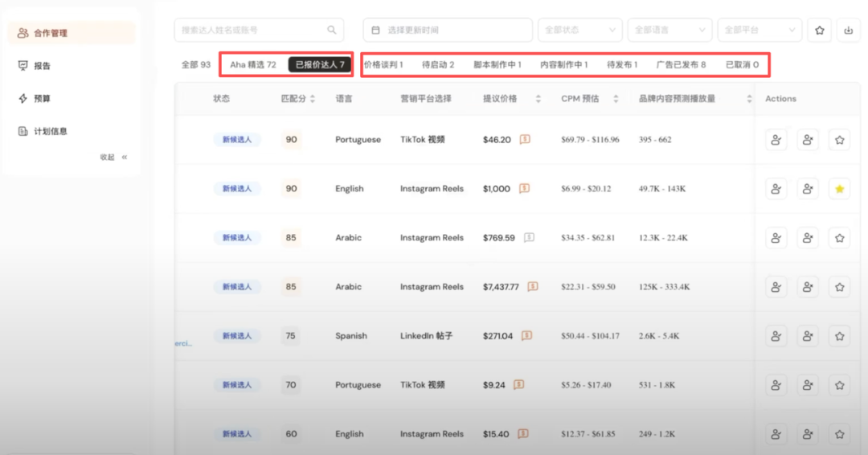Accept the creator in the $46.20 row
This screenshot has width=868, height=455.
click(776, 140)
